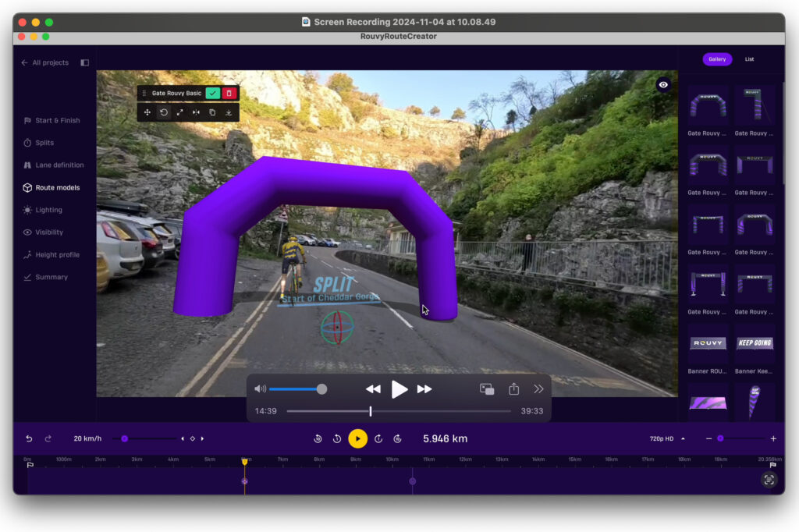Toggle the eye visibility icon over video
This screenshot has height=532, width=799.
663,84
